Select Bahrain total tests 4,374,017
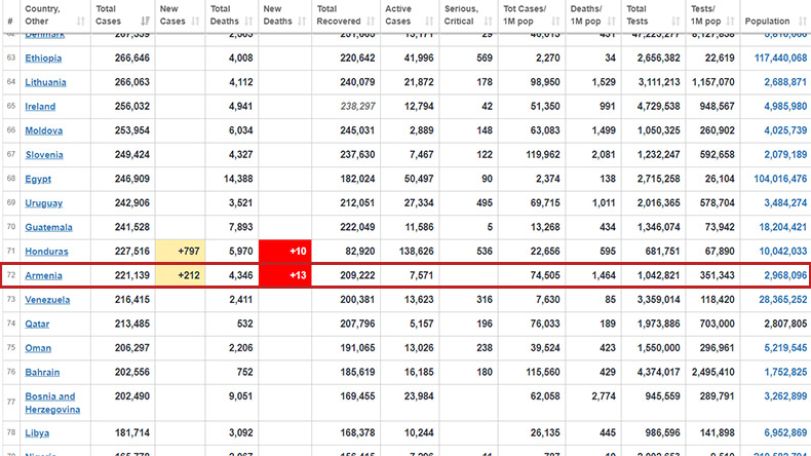811x456 pixels. [x=658, y=372]
